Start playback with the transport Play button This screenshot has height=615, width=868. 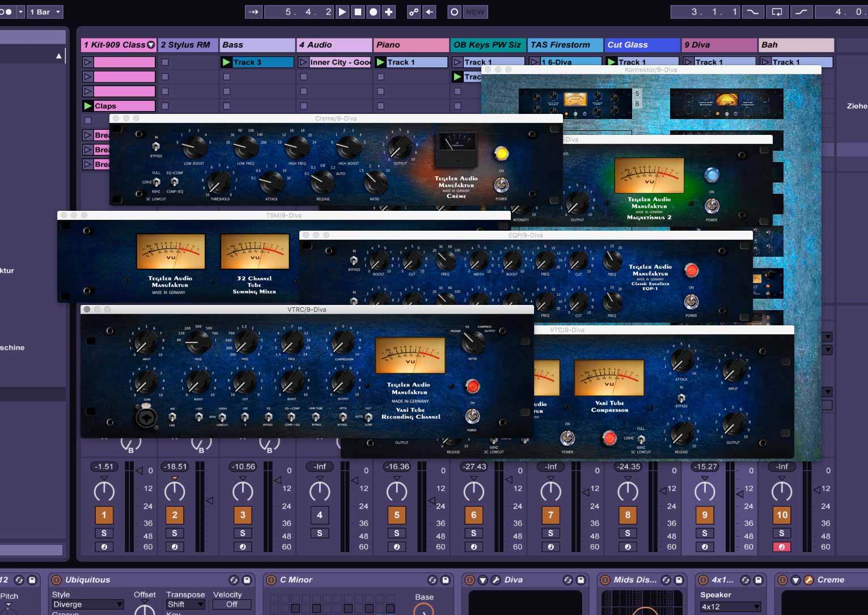point(342,12)
